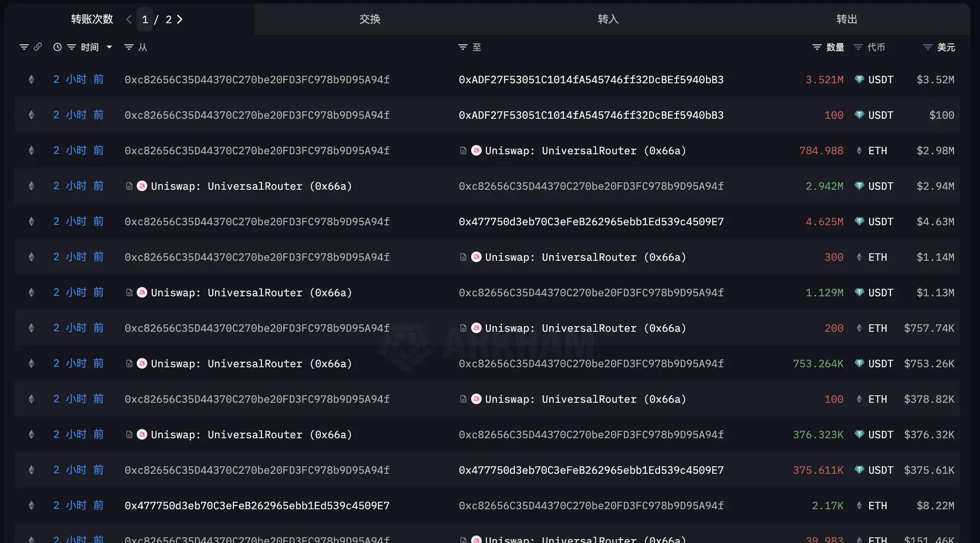Screen dimensions: 980x543
Task: Click the Ethereum chain icon in first row
Action: [x=31, y=79]
